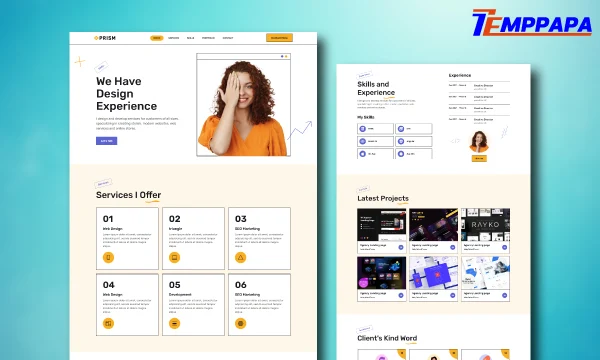Click the highlighted yellow Home nav item

click(x=157, y=38)
